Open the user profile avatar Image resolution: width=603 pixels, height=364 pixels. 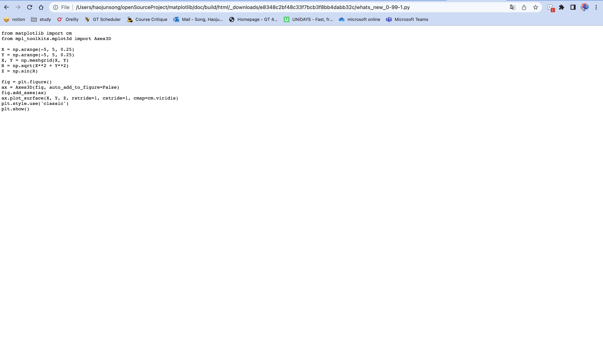[584, 7]
